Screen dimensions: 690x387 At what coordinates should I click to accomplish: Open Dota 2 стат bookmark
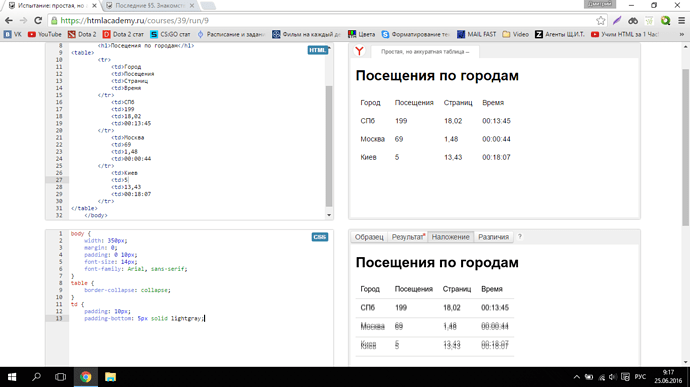123,34
